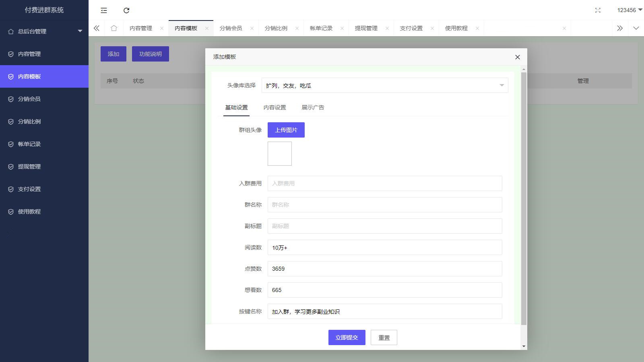644x362 pixels.
Task: Collapse the 总后台管理 sidebar group
Action: tap(44, 31)
